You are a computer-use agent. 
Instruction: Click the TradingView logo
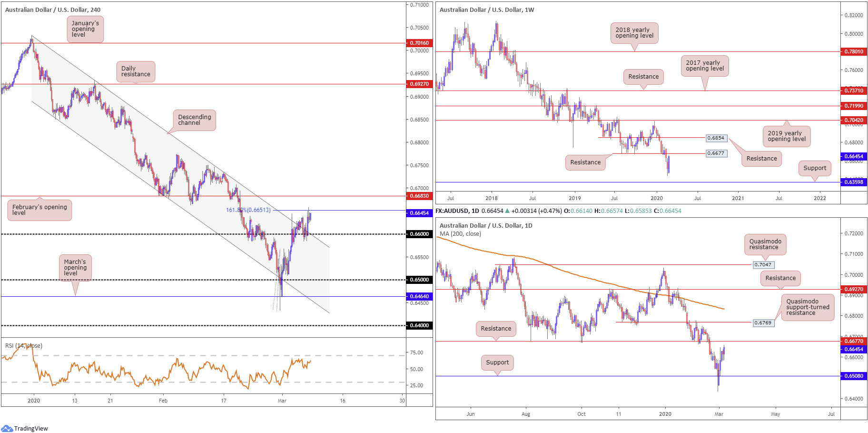pyautogui.click(x=25, y=428)
